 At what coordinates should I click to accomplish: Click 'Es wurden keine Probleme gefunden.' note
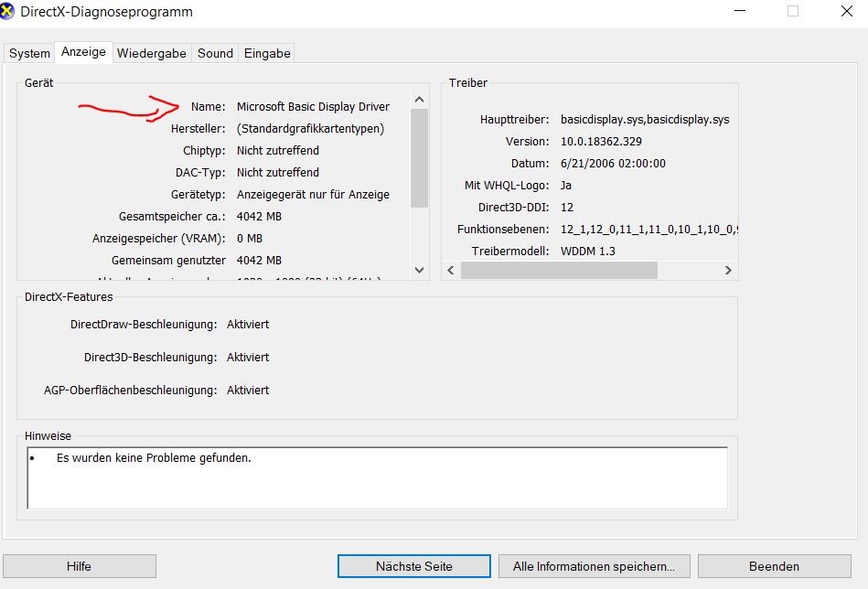click(x=154, y=458)
